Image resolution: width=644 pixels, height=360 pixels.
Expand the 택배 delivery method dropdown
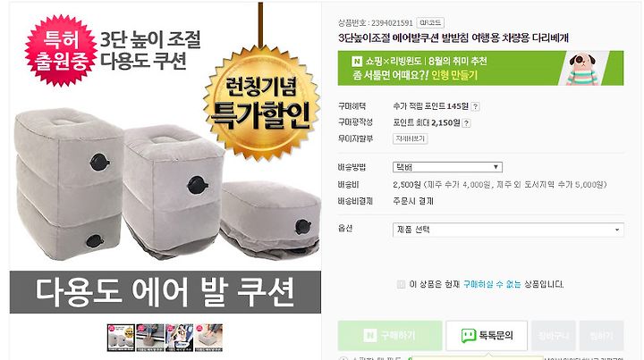pyautogui.click(x=447, y=167)
